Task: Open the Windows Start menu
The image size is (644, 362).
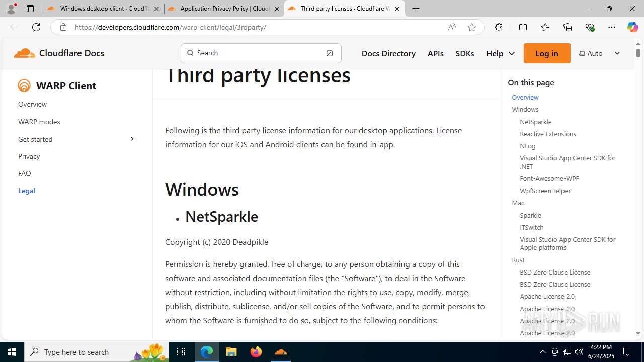Action: click(12, 352)
